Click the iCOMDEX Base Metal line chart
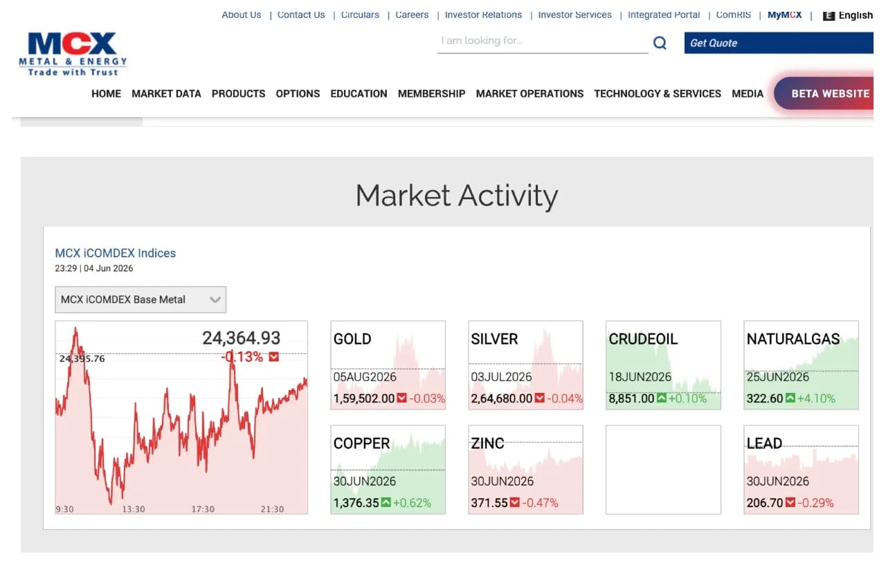Viewport: 886px width, 588px height. tap(181, 417)
